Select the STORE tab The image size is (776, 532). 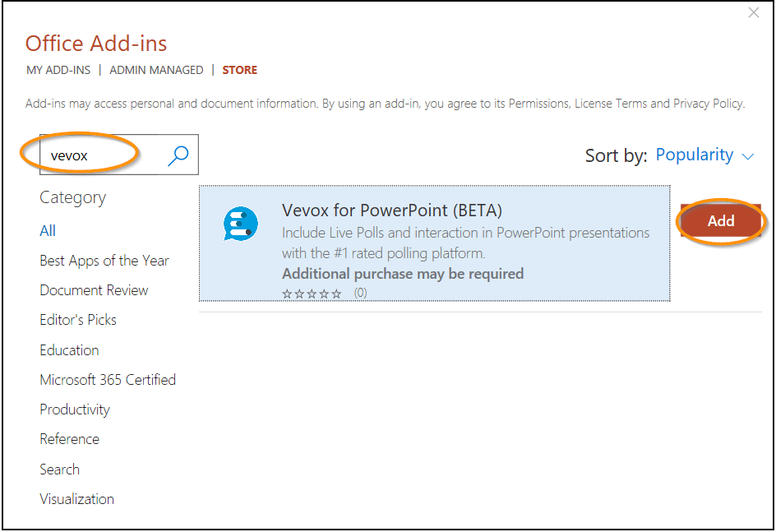[x=239, y=70]
